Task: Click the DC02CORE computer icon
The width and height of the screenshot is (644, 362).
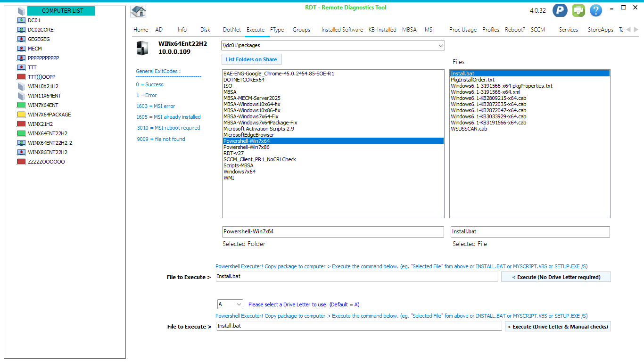Action: (x=21, y=30)
